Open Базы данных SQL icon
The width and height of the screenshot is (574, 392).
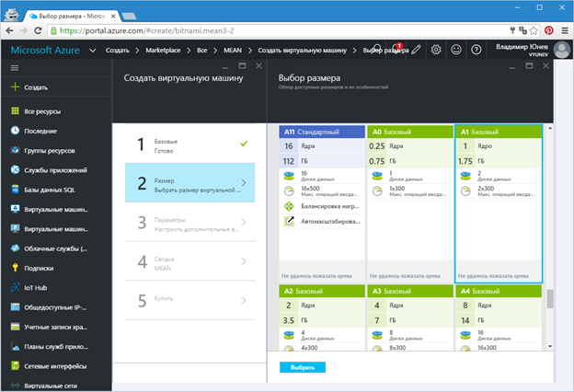[x=15, y=190]
